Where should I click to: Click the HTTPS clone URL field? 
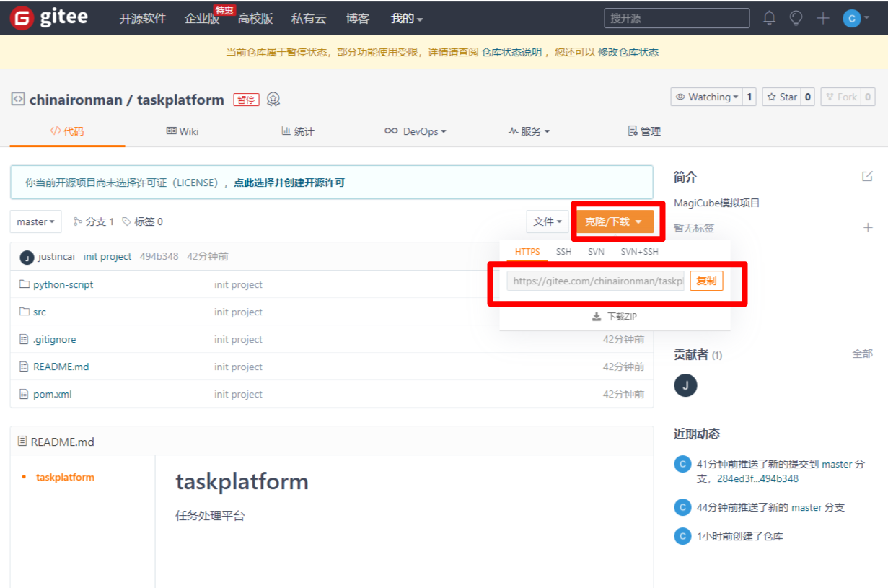pos(596,281)
